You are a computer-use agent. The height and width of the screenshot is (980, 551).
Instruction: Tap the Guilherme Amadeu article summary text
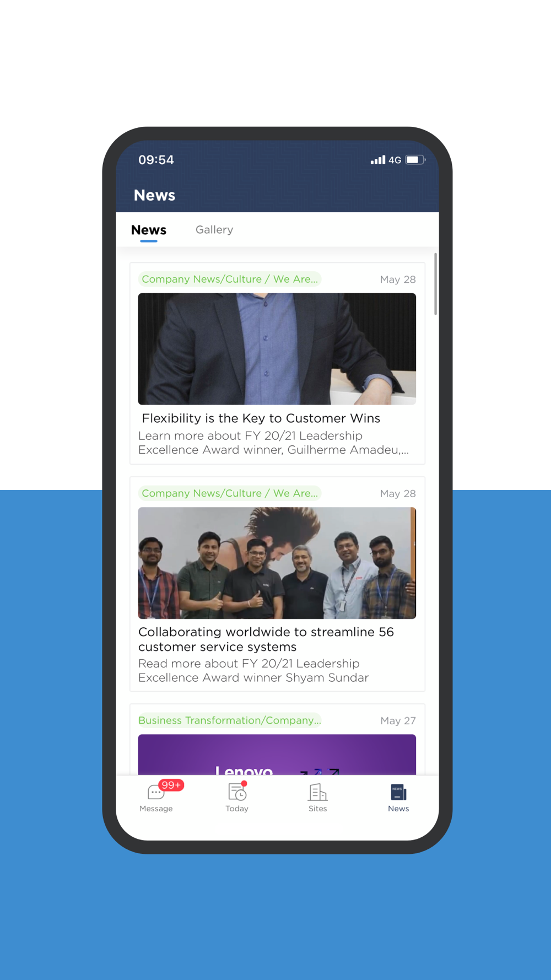(273, 443)
